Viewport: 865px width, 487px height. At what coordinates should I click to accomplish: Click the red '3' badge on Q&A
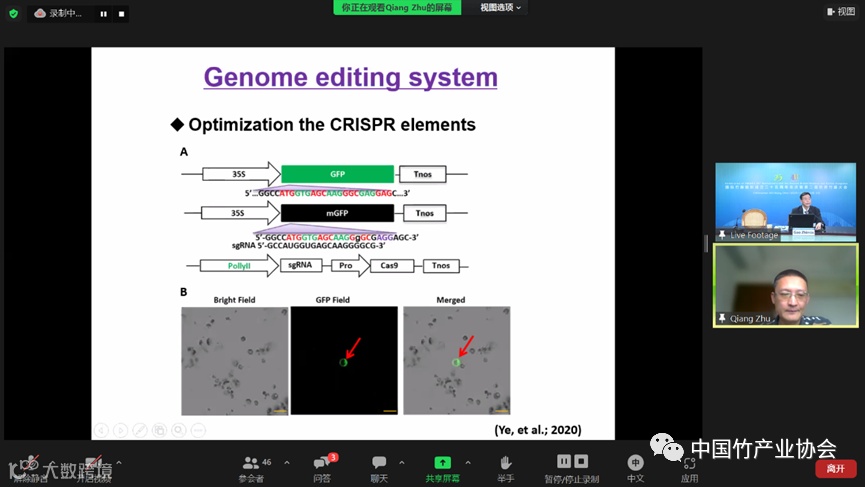click(x=333, y=457)
